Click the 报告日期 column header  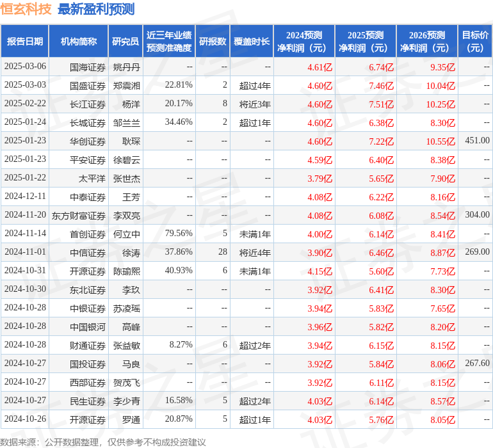pyautogui.click(x=25, y=41)
